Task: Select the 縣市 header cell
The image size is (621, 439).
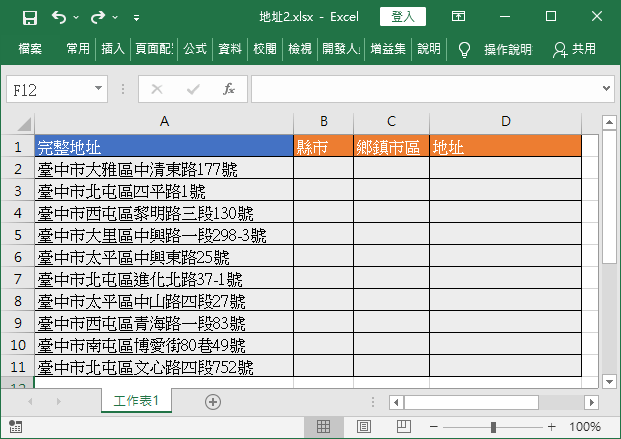Action: point(324,146)
